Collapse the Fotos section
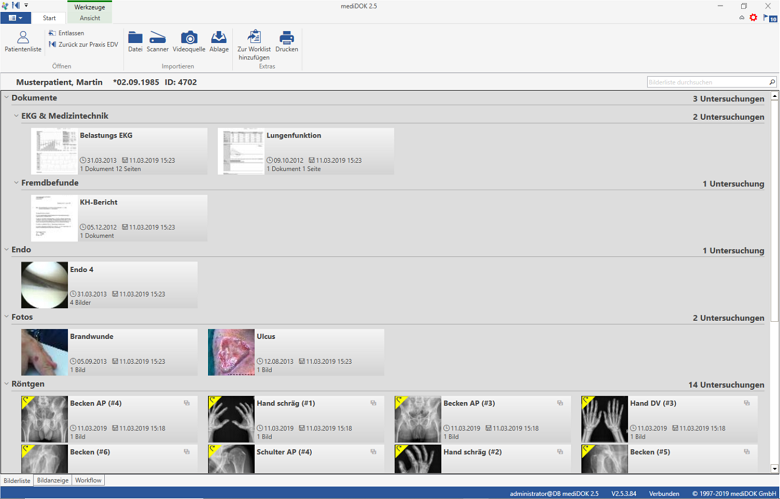 tap(6, 317)
